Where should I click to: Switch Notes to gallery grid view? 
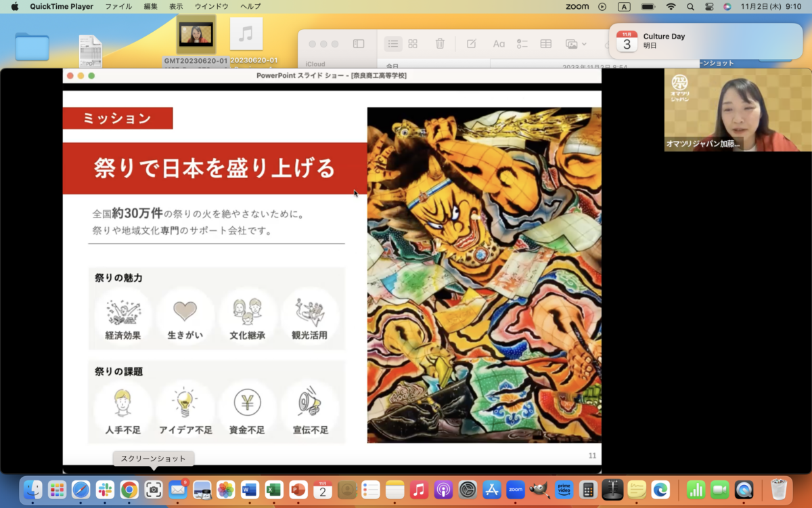pyautogui.click(x=413, y=44)
